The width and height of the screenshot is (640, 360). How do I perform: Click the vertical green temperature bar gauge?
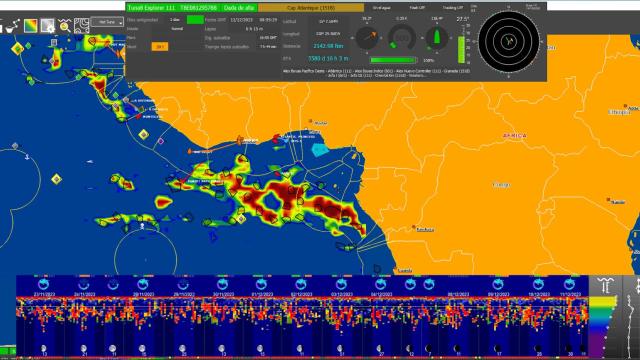(x=461, y=50)
